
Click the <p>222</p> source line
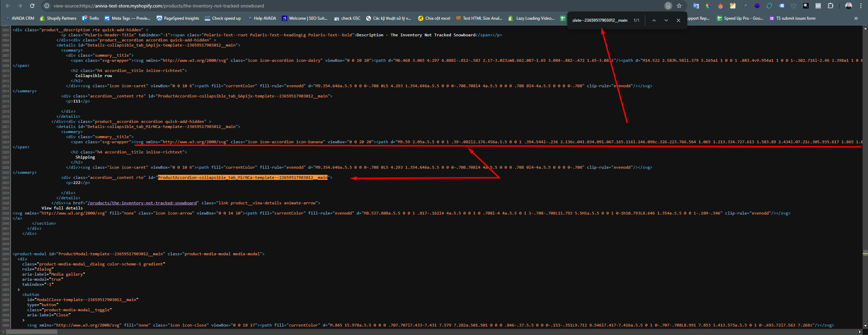pos(78,183)
